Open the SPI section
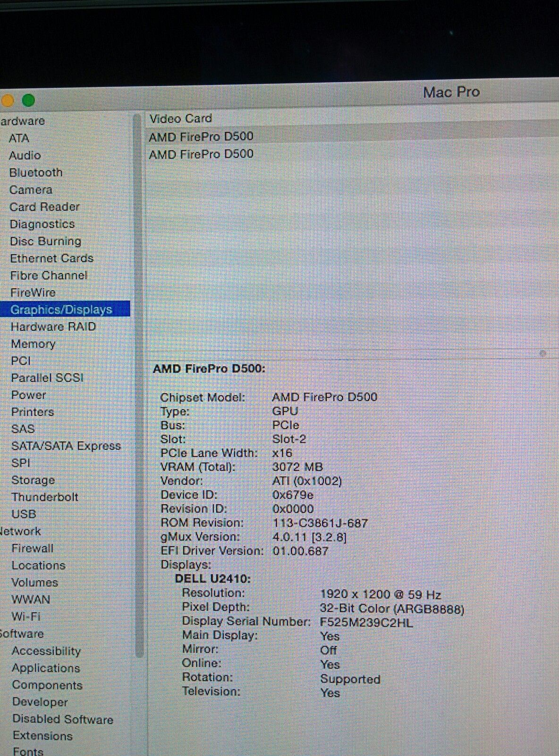 (x=21, y=463)
